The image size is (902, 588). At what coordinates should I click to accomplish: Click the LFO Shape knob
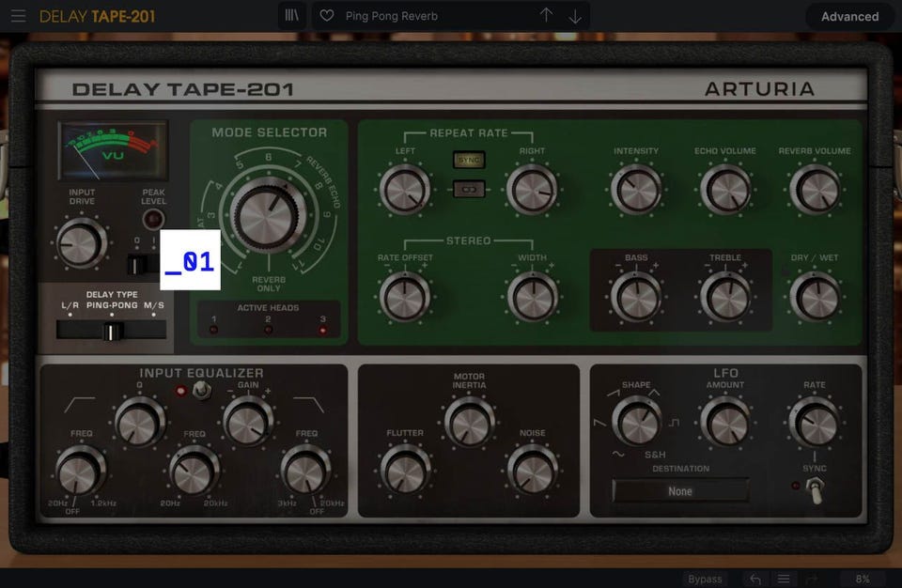pos(636,422)
